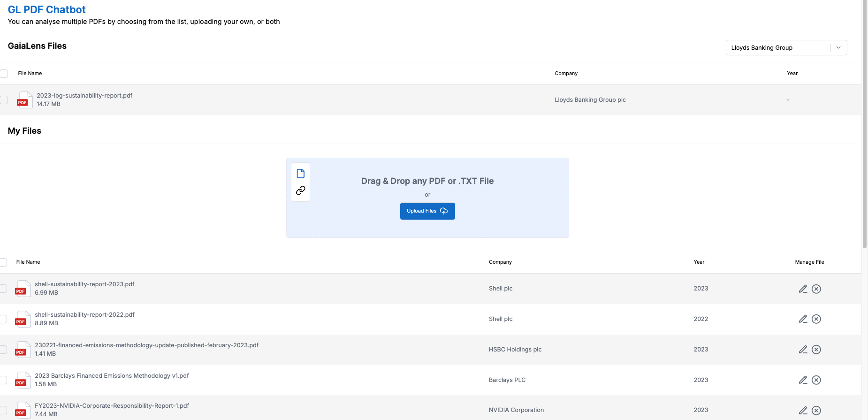The image size is (868, 420).
Task: Click year 2022 in Shell plc row
Action: click(x=701, y=319)
